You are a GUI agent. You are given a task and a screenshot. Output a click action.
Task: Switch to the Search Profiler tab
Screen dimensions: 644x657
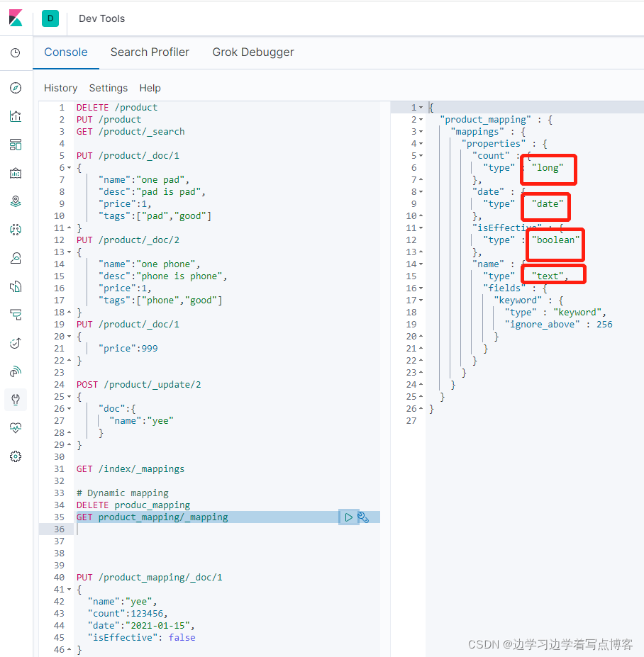(x=150, y=52)
